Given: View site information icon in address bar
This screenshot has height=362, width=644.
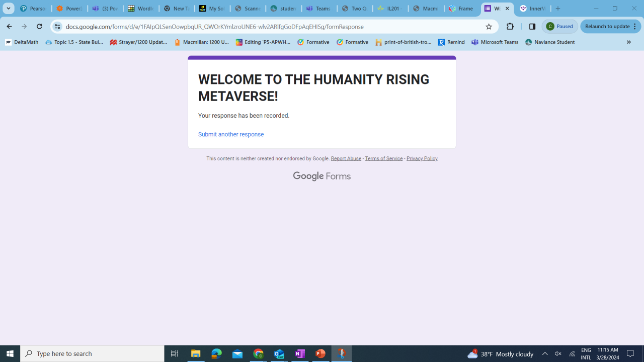Looking at the screenshot, I should pyautogui.click(x=57, y=27).
